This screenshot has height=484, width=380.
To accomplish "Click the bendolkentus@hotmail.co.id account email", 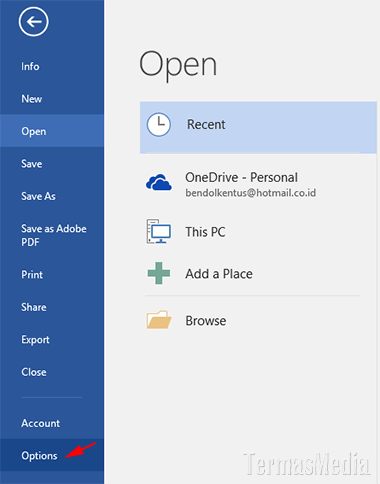I will 250,193.
